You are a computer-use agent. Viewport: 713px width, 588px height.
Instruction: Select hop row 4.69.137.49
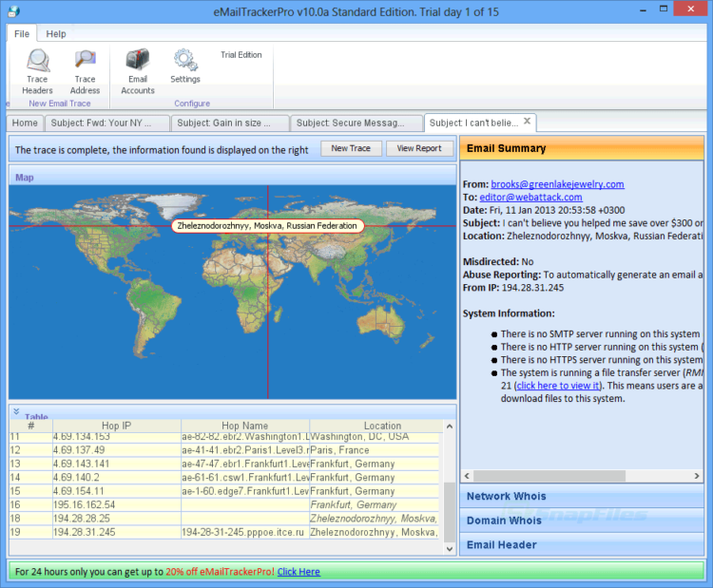[x=224, y=450]
